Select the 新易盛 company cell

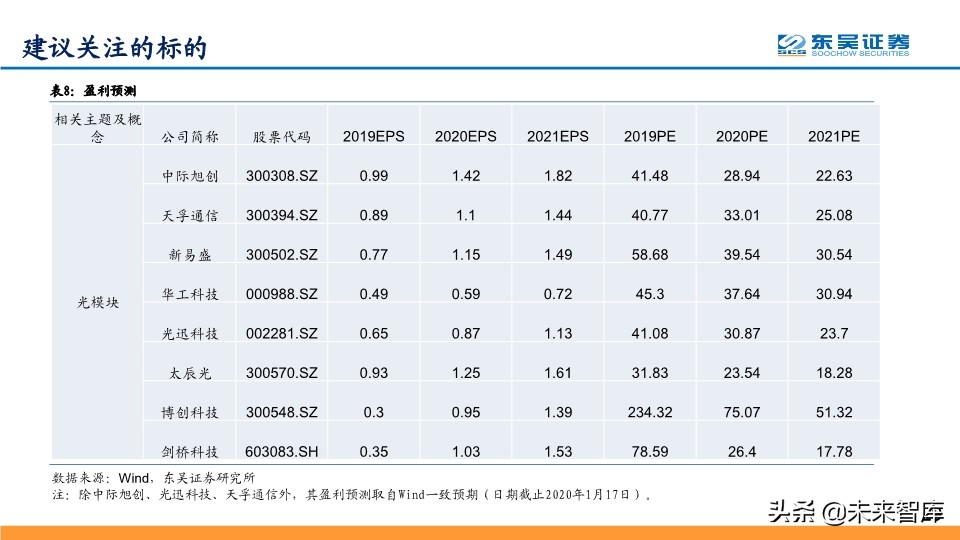coord(190,255)
